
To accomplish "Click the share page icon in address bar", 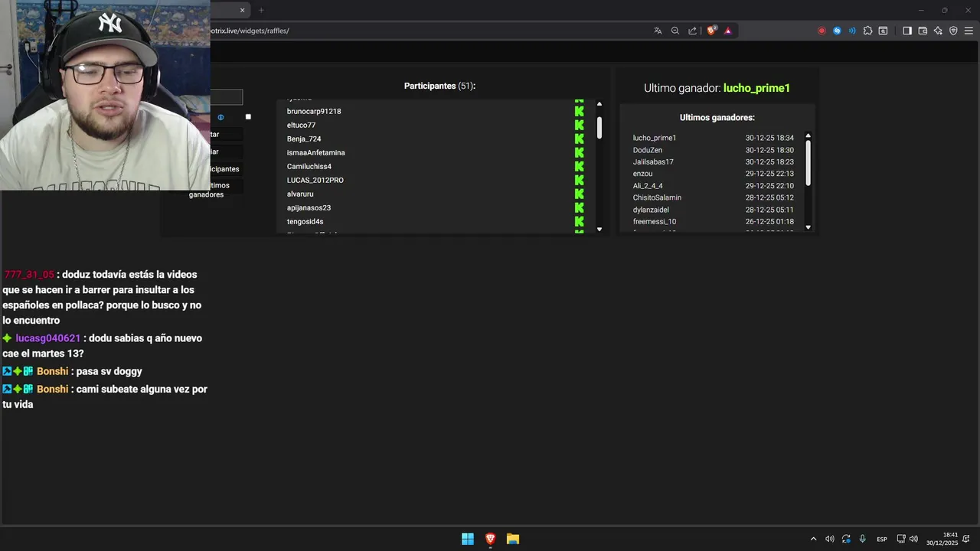I will coord(693,31).
